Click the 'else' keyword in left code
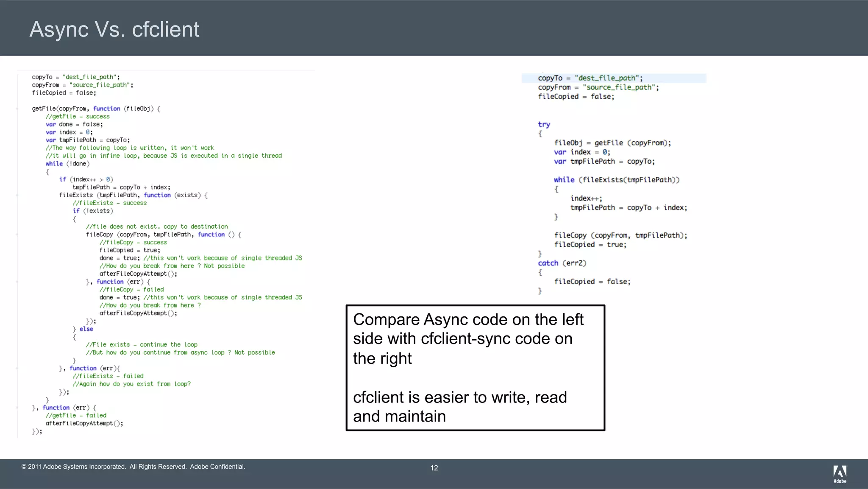The width and height of the screenshot is (868, 489). 86,329
